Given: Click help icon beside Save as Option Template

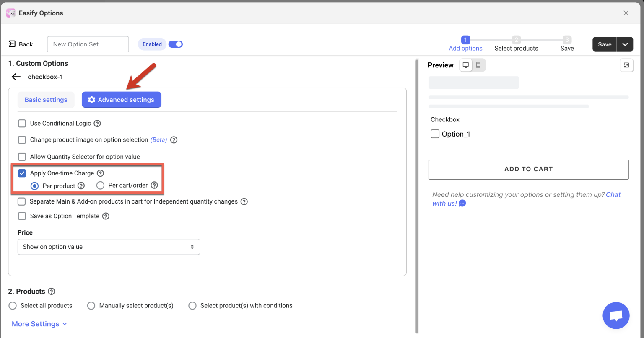Looking at the screenshot, I should point(106,217).
